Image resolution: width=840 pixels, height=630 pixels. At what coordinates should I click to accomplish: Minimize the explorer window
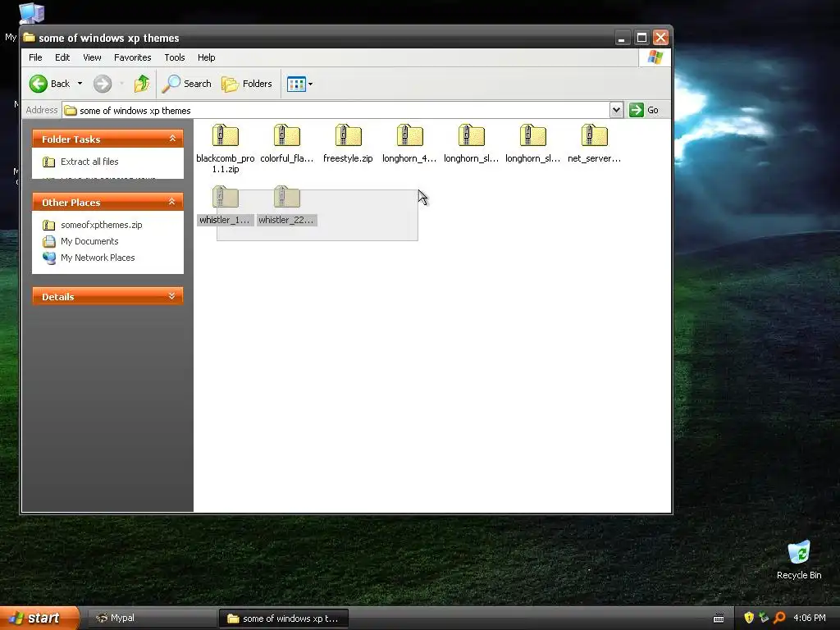[x=622, y=38]
